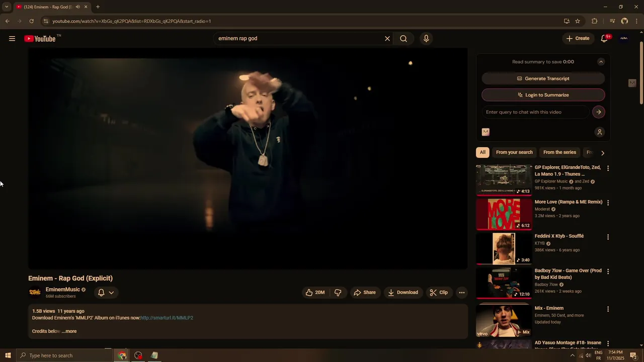This screenshot has height=362, width=644.
Task: Show more filter chips with right arrow
Action: point(603,153)
